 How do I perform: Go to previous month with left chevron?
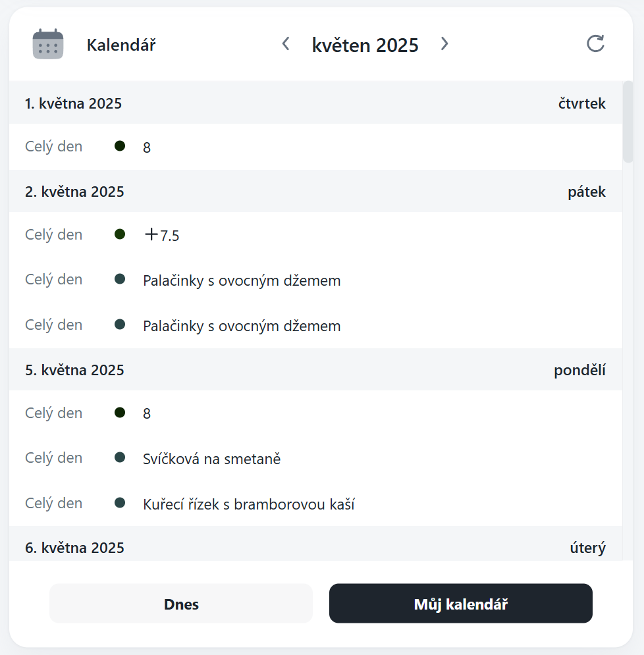click(x=285, y=44)
